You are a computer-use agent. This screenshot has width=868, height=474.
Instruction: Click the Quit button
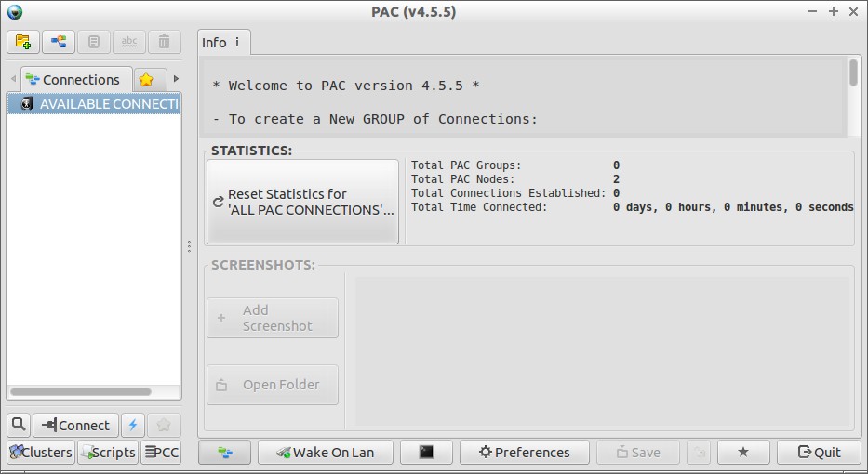(x=820, y=453)
